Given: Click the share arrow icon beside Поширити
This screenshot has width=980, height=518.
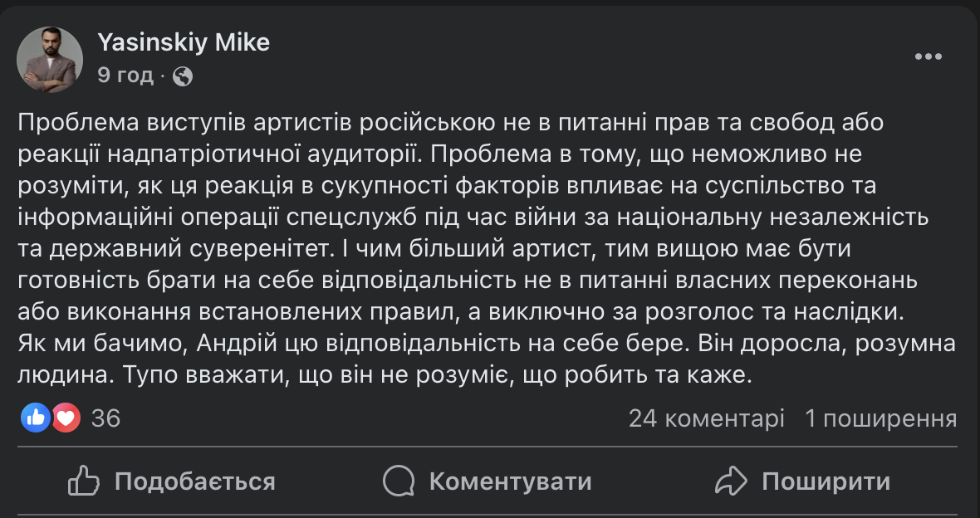Looking at the screenshot, I should pos(732,481).
